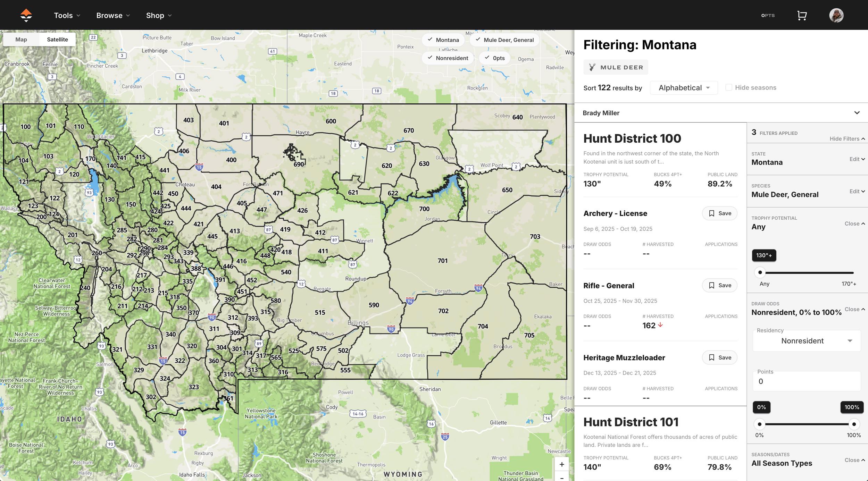This screenshot has width=868, height=481.
Task: Save the Archery - License season
Action: point(719,213)
